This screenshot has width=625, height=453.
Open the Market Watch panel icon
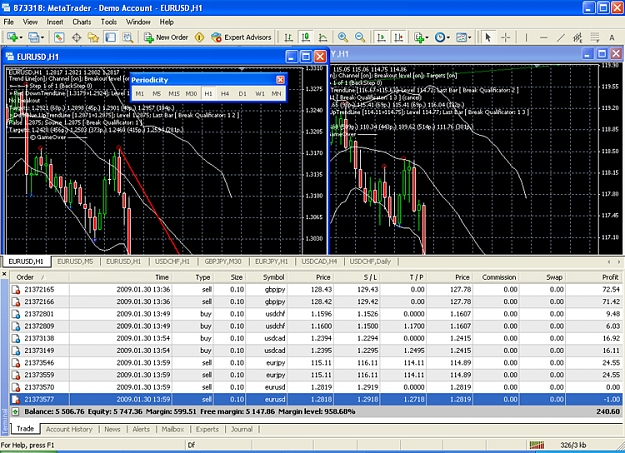tap(59, 37)
